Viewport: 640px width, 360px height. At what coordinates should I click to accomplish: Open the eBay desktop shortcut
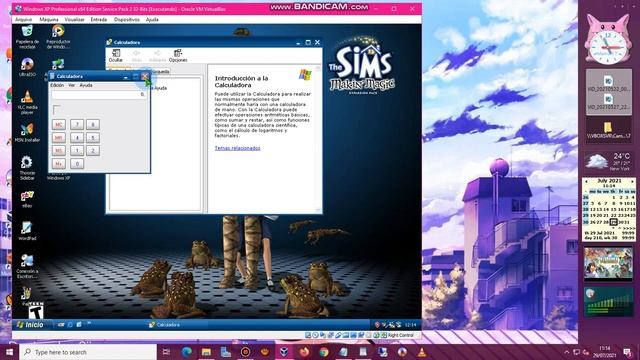click(27, 199)
